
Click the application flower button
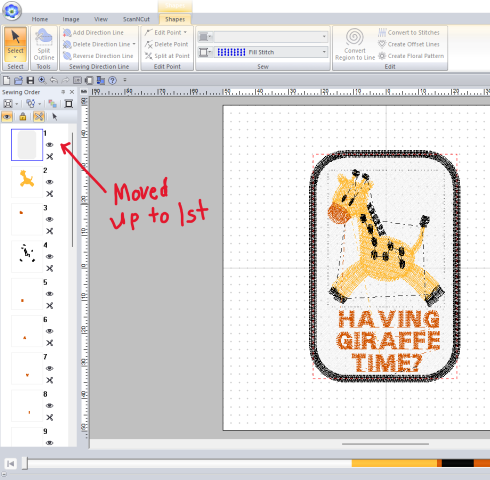[12, 11]
